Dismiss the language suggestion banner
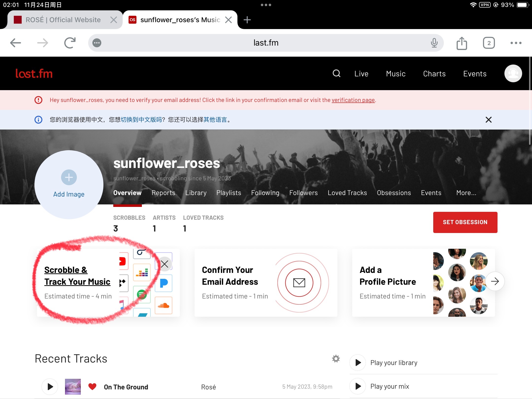The height and width of the screenshot is (399, 532). [489, 120]
